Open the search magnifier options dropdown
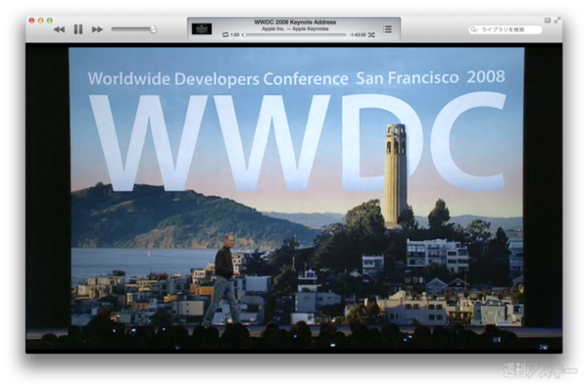This screenshot has height=389, width=588. point(474,29)
